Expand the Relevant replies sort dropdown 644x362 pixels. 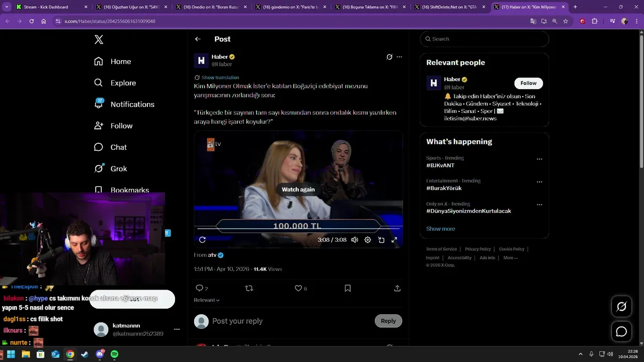(x=207, y=300)
